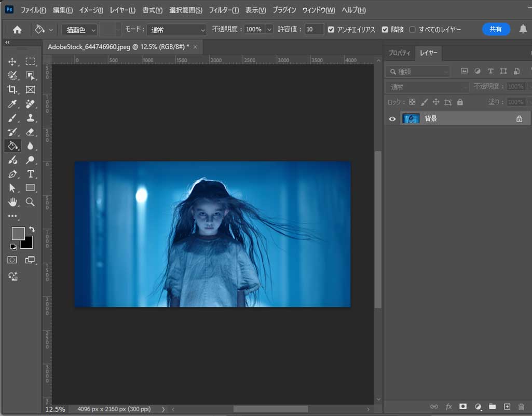
Task: Switch to the プロパティ tab
Action: 399,53
